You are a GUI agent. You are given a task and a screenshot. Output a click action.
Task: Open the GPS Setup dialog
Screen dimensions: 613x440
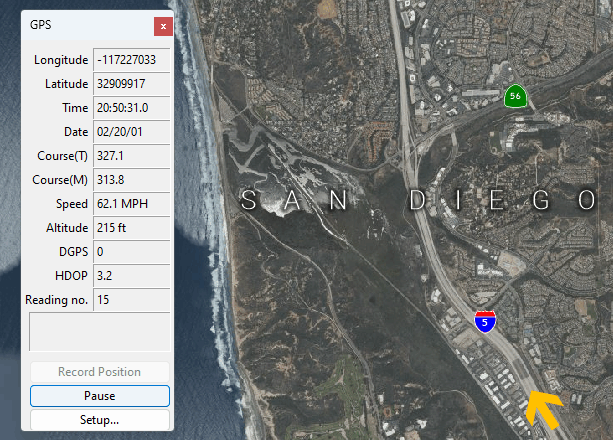coord(100,420)
